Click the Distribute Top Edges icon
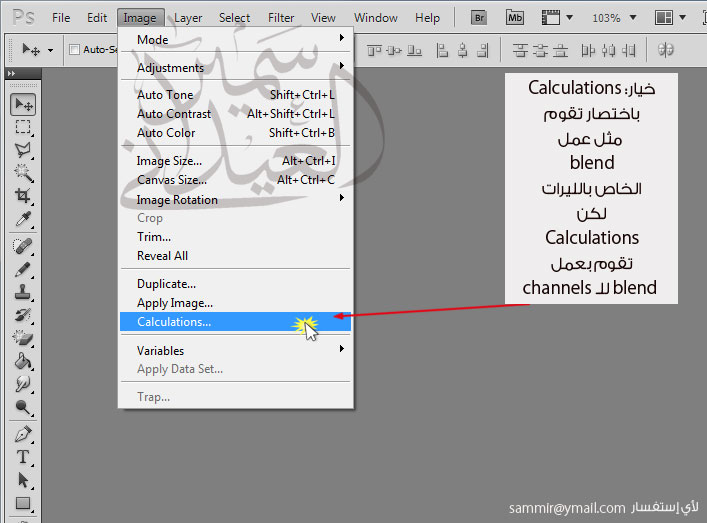Screen dimensions: 707x523 point(520,50)
